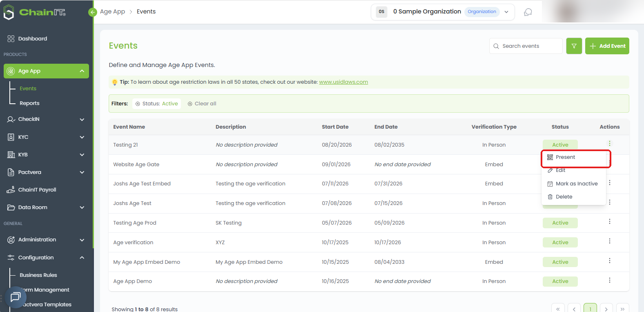The image size is (644, 312).
Task: Select Mark as Inactive option
Action: click(x=573, y=184)
